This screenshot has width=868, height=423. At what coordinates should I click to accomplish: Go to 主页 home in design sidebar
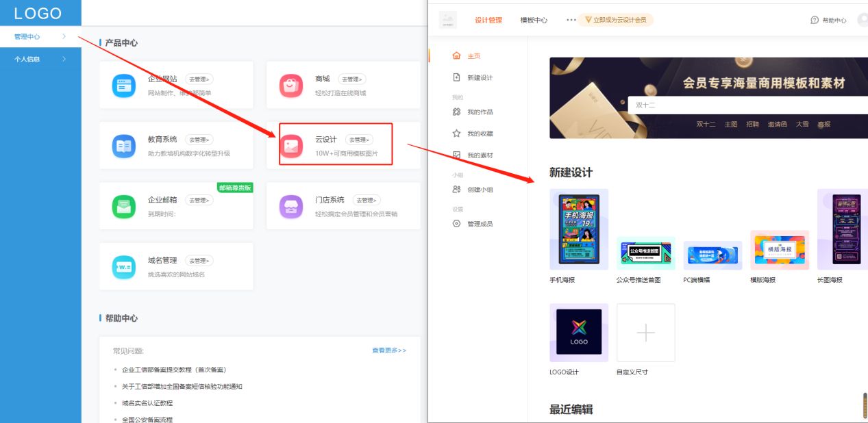[x=467, y=56]
